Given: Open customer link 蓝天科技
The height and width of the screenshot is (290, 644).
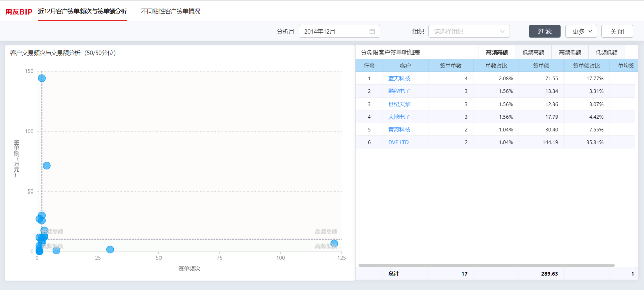Looking at the screenshot, I should coord(399,79).
